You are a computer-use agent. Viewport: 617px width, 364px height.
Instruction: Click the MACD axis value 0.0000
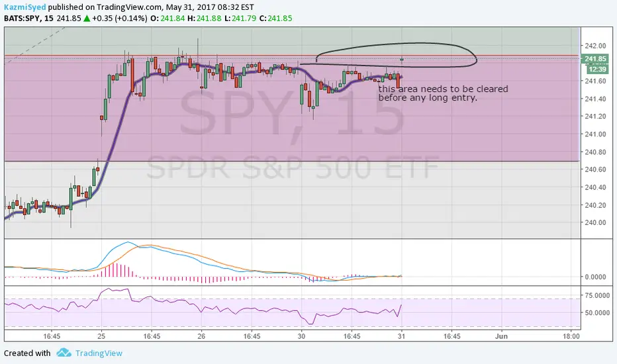pos(595,277)
